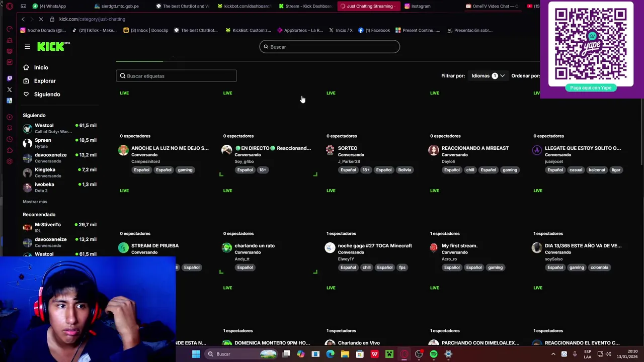Open the TikTok bookmark

tap(94, 30)
